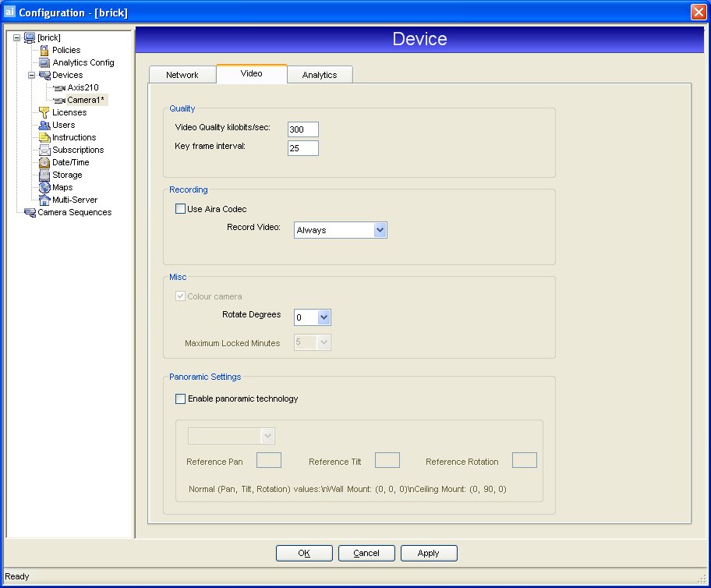This screenshot has height=588, width=711.
Task: Open the Users configuration icon
Action: pyautogui.click(x=44, y=125)
